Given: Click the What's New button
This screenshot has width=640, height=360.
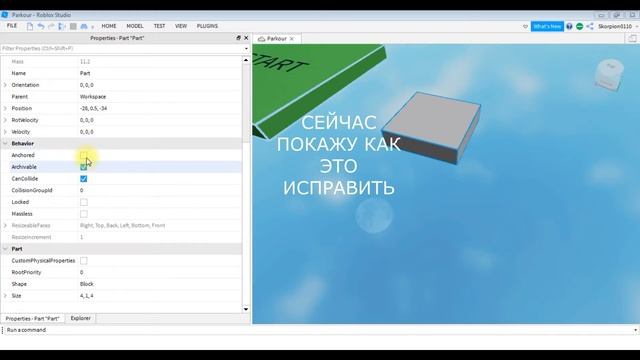Looking at the screenshot, I should pos(547,27).
